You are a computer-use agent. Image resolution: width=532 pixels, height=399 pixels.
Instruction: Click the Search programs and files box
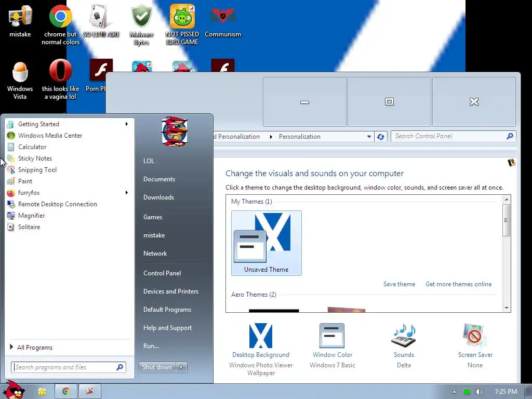click(69, 367)
